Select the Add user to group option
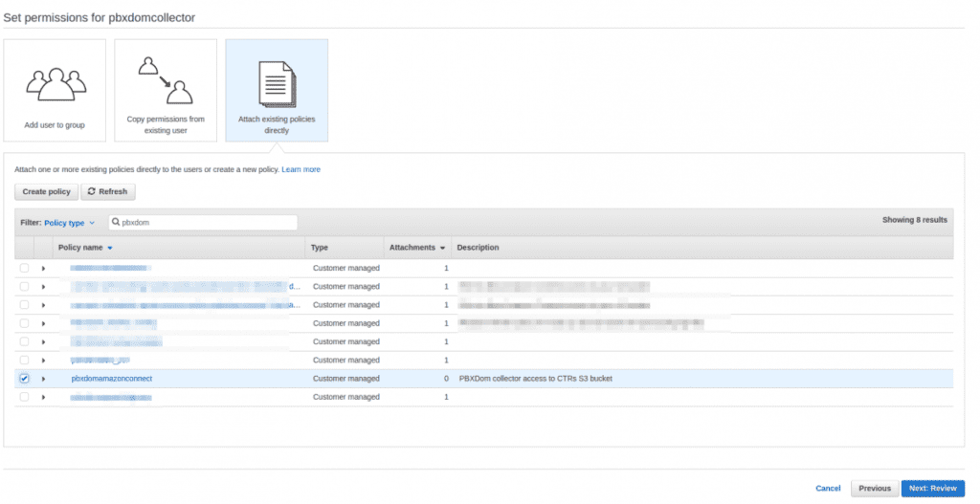The height and width of the screenshot is (504, 980). click(x=55, y=91)
